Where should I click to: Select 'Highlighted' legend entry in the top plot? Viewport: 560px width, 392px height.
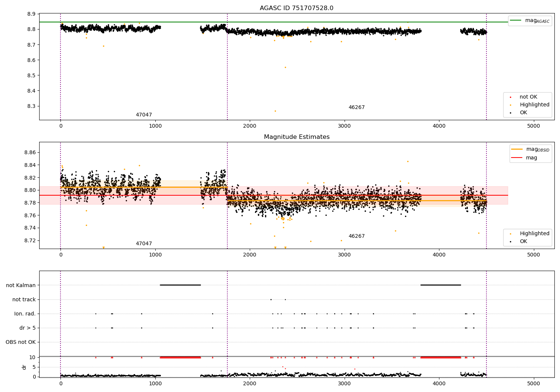coord(535,105)
